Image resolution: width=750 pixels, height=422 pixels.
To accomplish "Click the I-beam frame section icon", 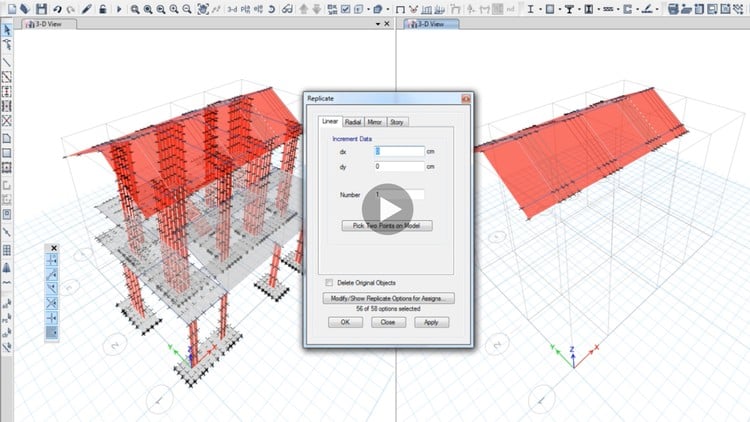I will pyautogui.click(x=530, y=9).
